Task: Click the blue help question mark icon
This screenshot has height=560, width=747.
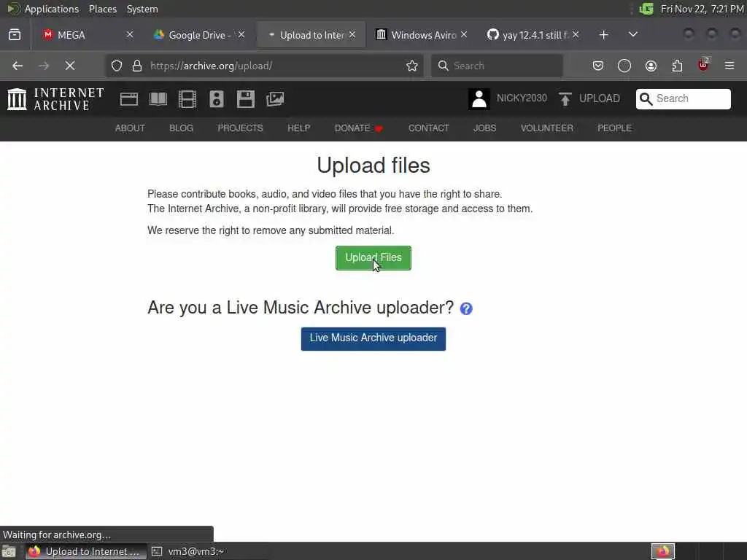Action: [x=466, y=308]
